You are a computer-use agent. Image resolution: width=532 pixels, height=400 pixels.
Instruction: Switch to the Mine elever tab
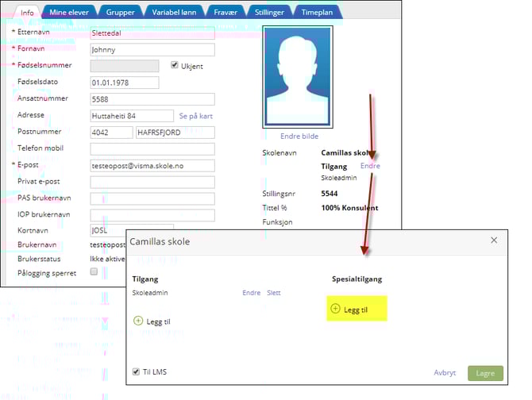coord(68,13)
